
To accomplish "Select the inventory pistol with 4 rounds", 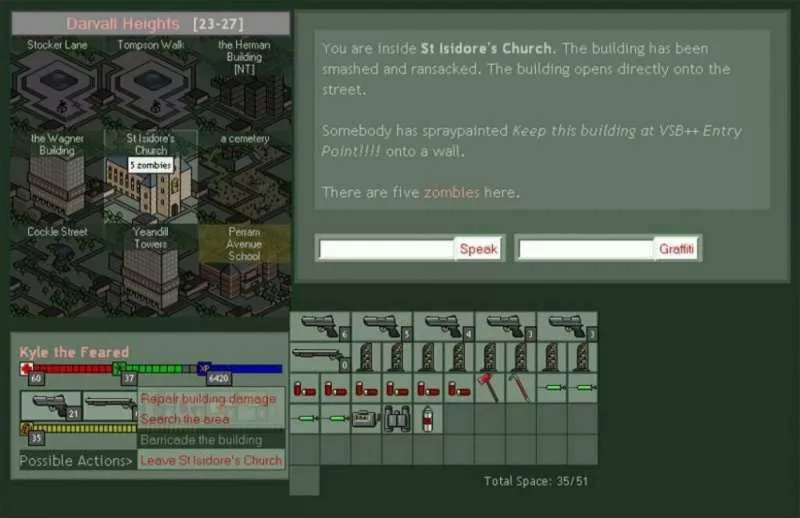I will point(444,327).
